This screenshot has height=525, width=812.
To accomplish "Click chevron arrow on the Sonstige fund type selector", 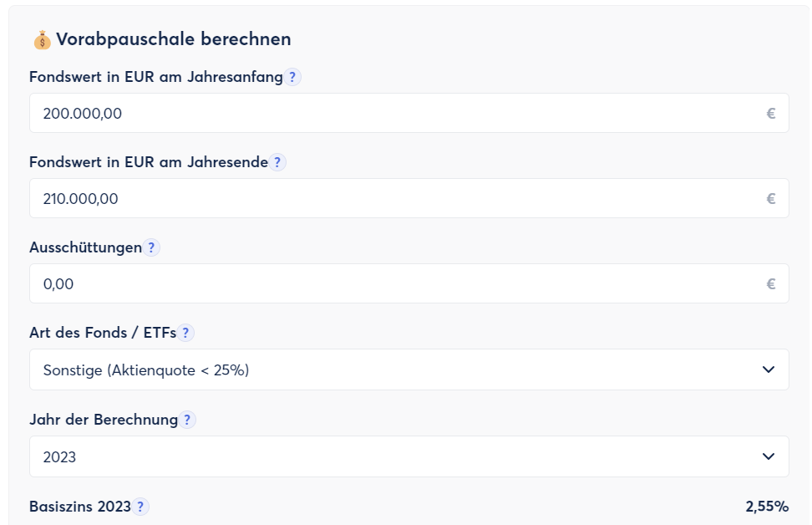I will [x=769, y=370].
